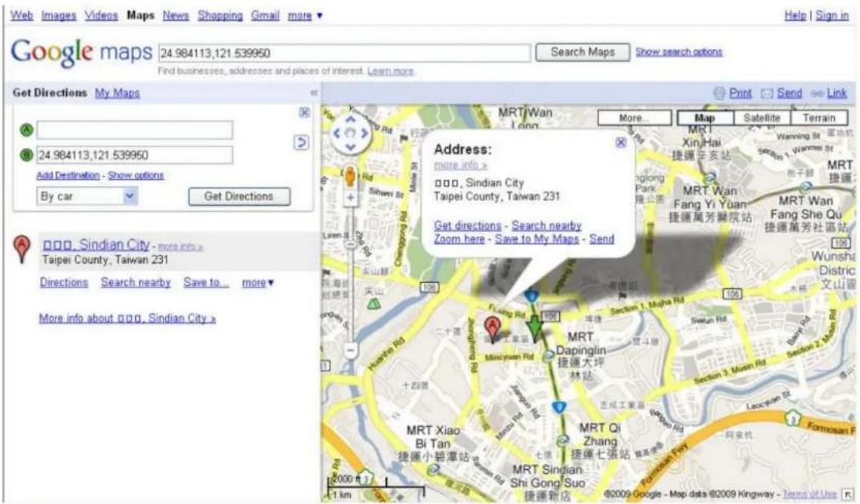Click the Send envelope icon

tap(767, 94)
